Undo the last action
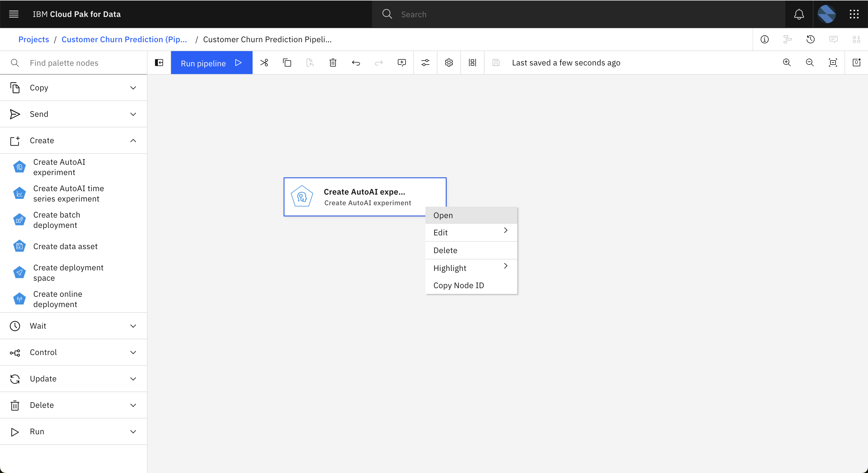 (356, 63)
